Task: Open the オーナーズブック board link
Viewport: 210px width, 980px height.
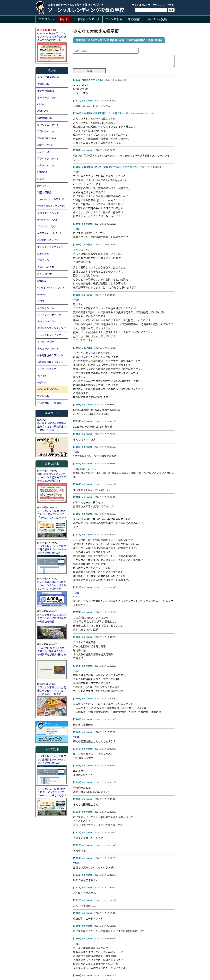Action: click(52, 98)
